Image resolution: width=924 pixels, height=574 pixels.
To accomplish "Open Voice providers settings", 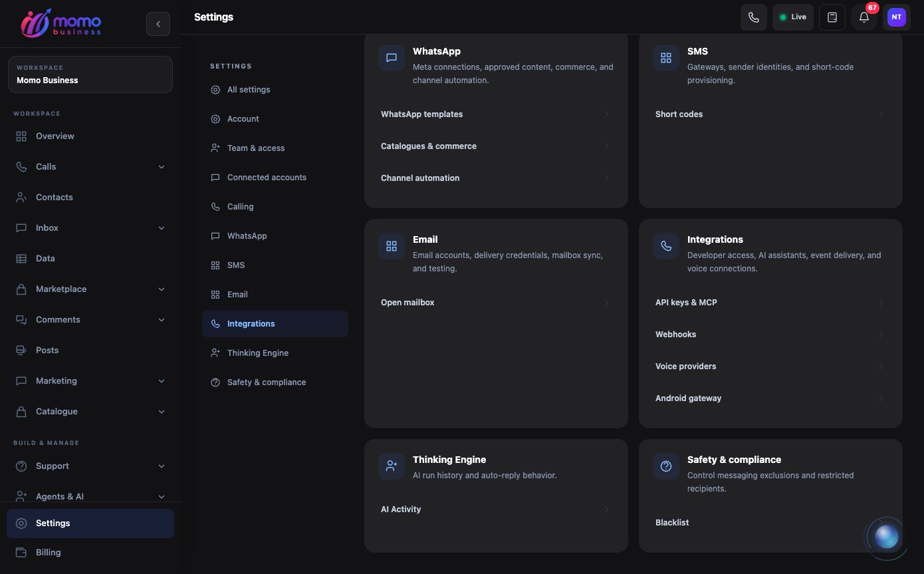I will click(770, 366).
